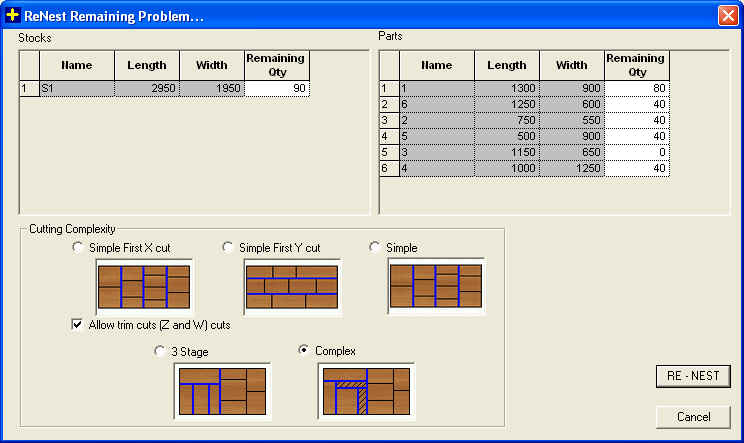Click the Simple cut pattern preview image

click(x=435, y=286)
